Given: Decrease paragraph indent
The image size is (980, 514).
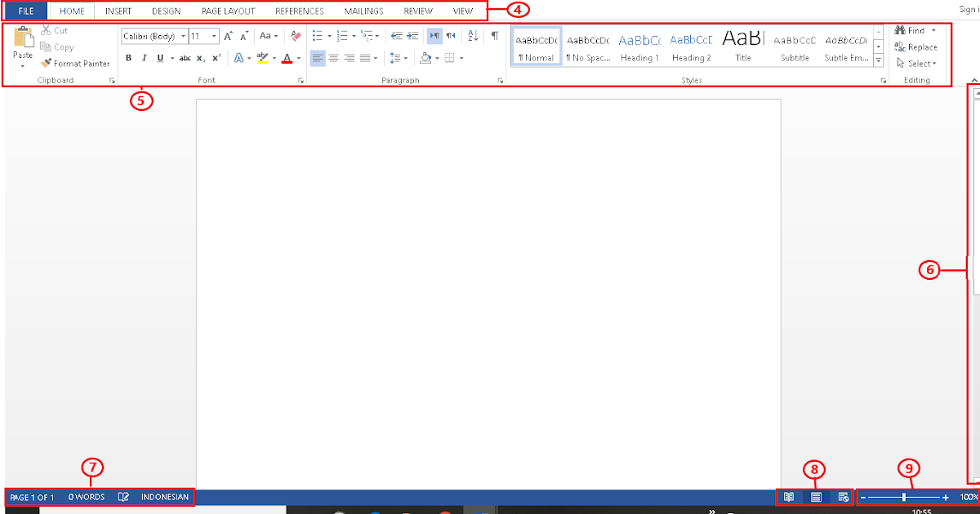Looking at the screenshot, I should click(x=396, y=36).
